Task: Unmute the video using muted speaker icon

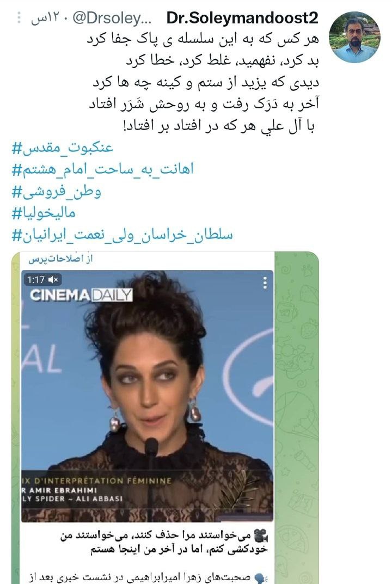Action: (x=53, y=279)
